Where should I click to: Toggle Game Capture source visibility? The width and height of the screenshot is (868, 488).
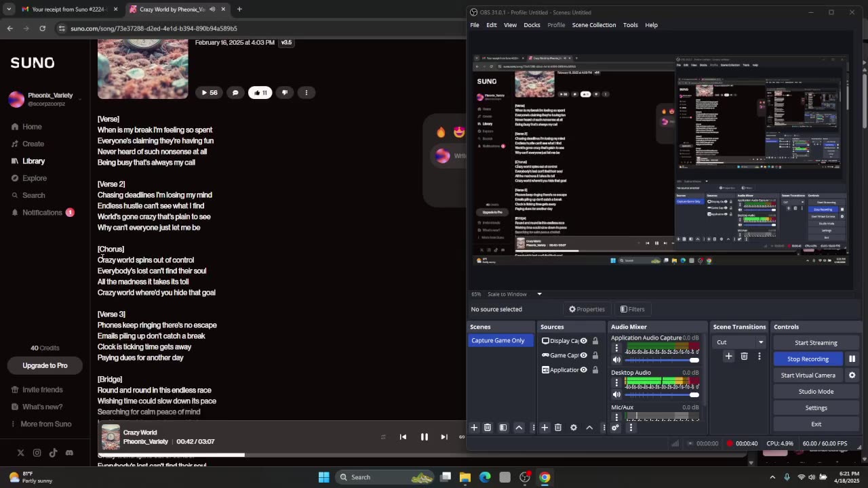583,355
